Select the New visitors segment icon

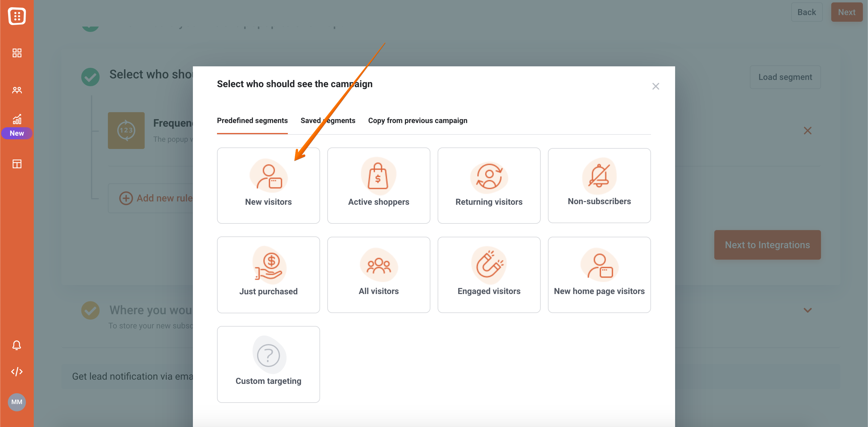tap(269, 176)
